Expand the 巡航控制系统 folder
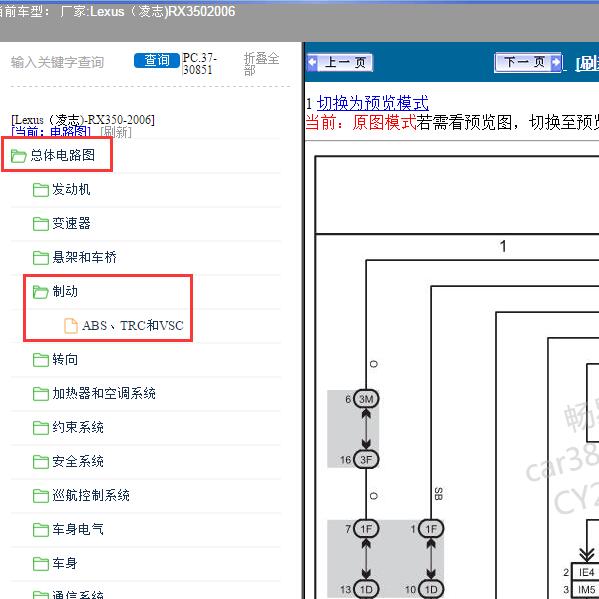The height and width of the screenshot is (599, 599). tap(91, 495)
